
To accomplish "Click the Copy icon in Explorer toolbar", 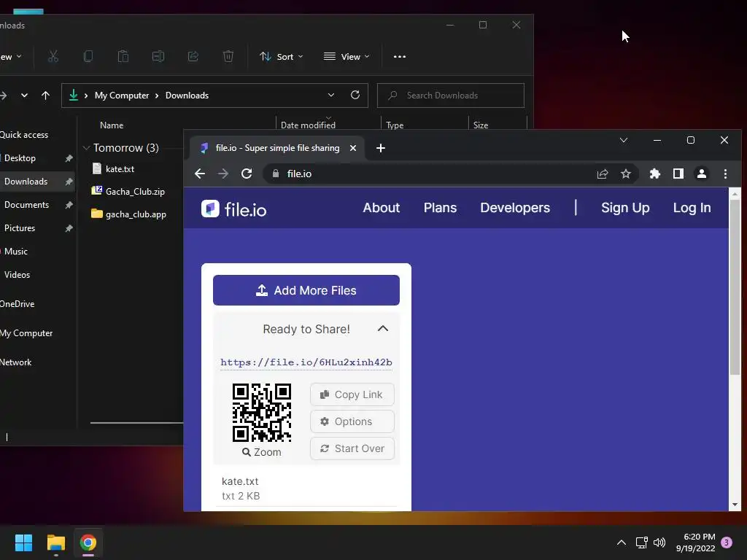I will coord(88,57).
